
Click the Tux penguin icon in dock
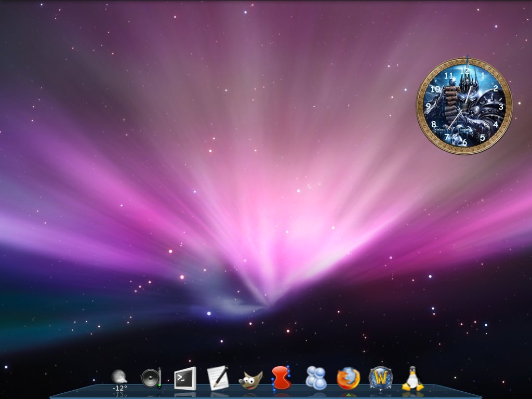click(413, 378)
